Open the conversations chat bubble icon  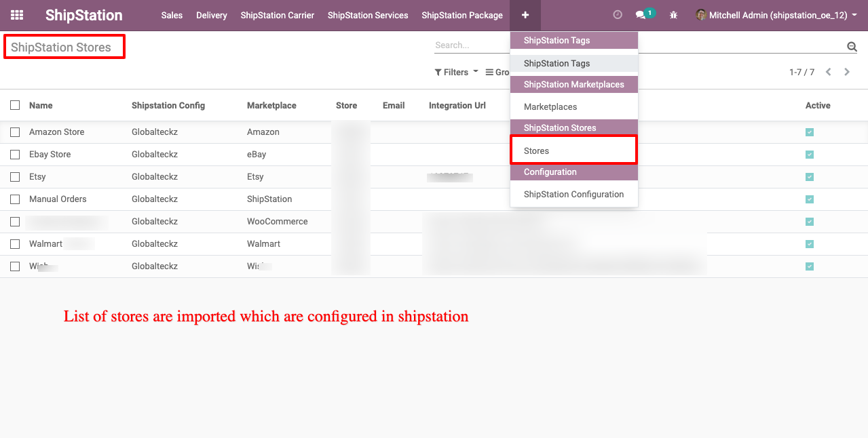(x=640, y=15)
